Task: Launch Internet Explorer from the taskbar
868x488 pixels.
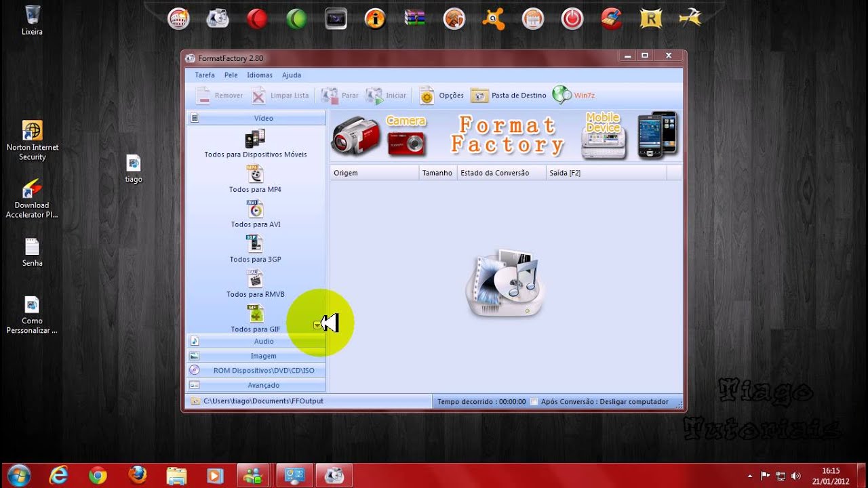Action: click(59, 476)
